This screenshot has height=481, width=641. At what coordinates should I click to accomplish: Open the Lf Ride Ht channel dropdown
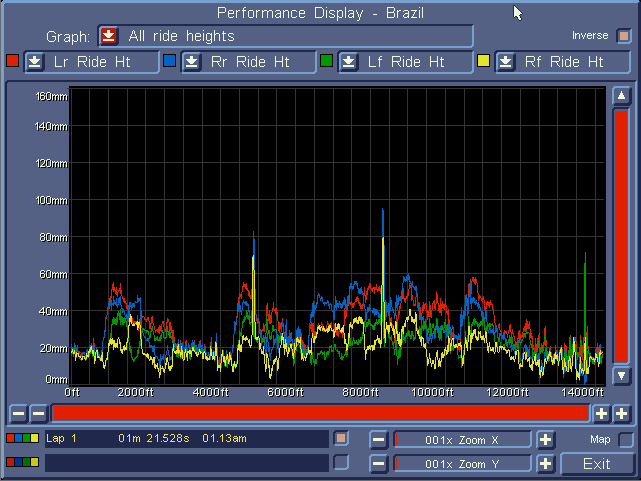pyautogui.click(x=349, y=62)
